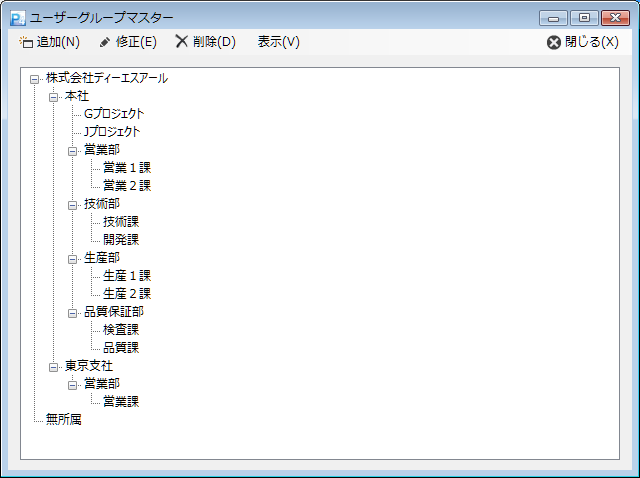Click the 閉じる(X) circle-X icon
The image size is (640, 478).
[553, 42]
